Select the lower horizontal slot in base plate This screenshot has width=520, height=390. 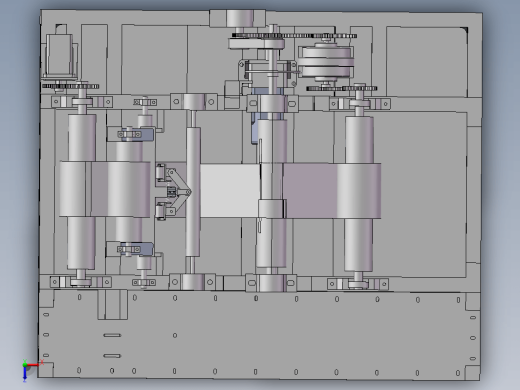[x=112, y=356]
